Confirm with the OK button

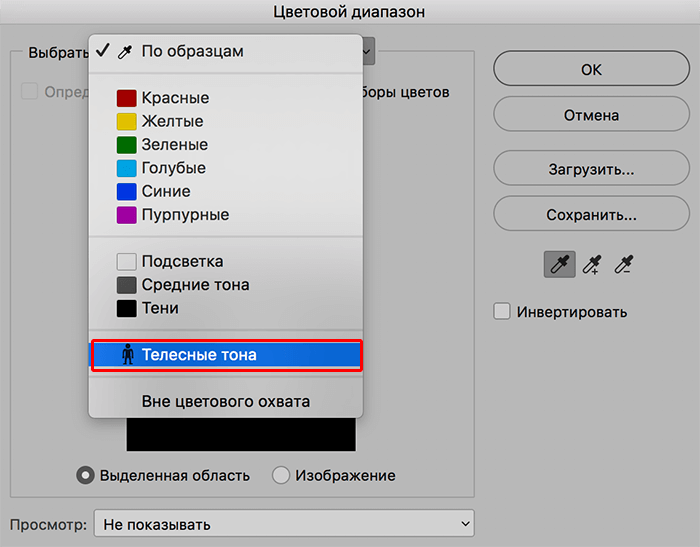click(592, 68)
